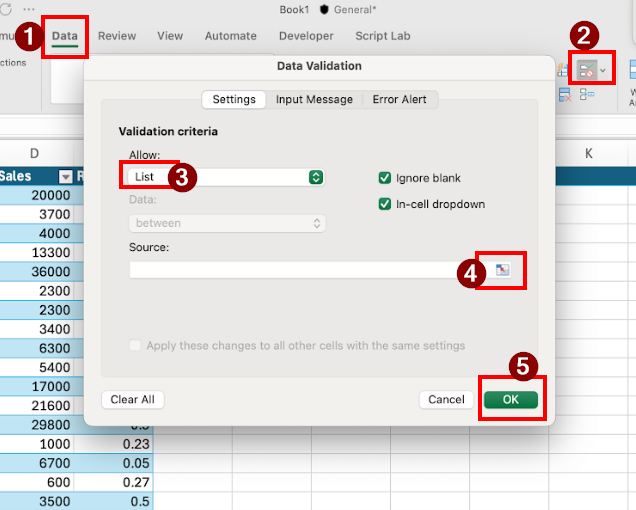Click the Clear All button

point(133,400)
